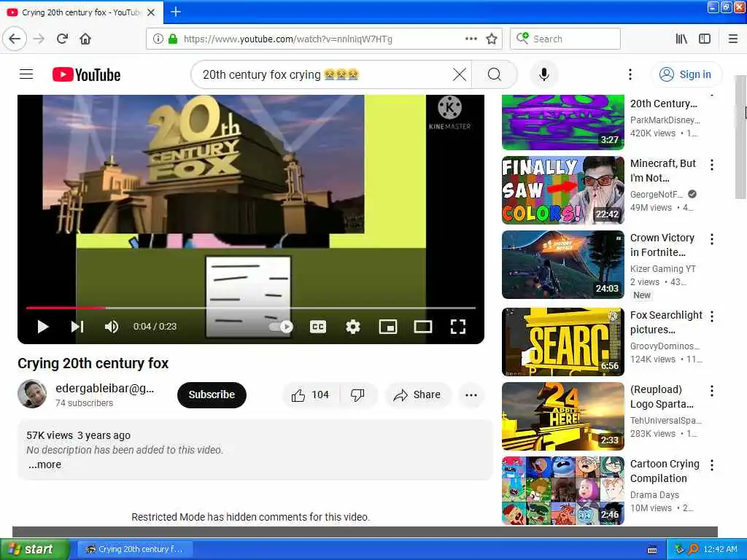Skip to next video
Viewport: 747px width, 560px height.
tap(77, 327)
